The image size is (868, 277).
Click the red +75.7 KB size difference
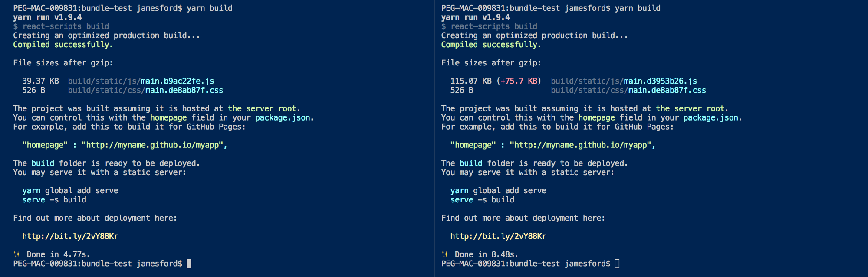(519, 81)
